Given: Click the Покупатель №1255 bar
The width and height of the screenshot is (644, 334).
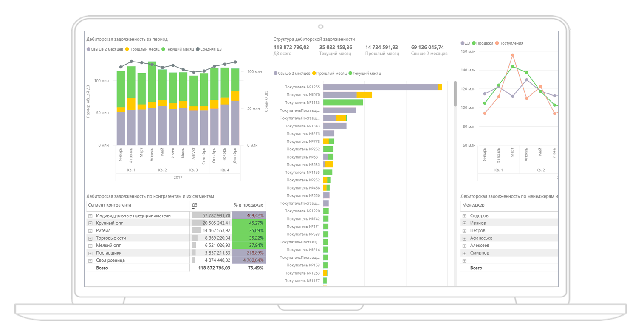Looking at the screenshot, I should [382, 87].
